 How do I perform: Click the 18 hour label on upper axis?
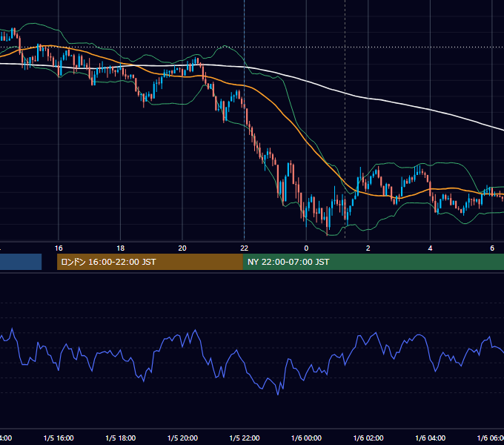pos(121,248)
